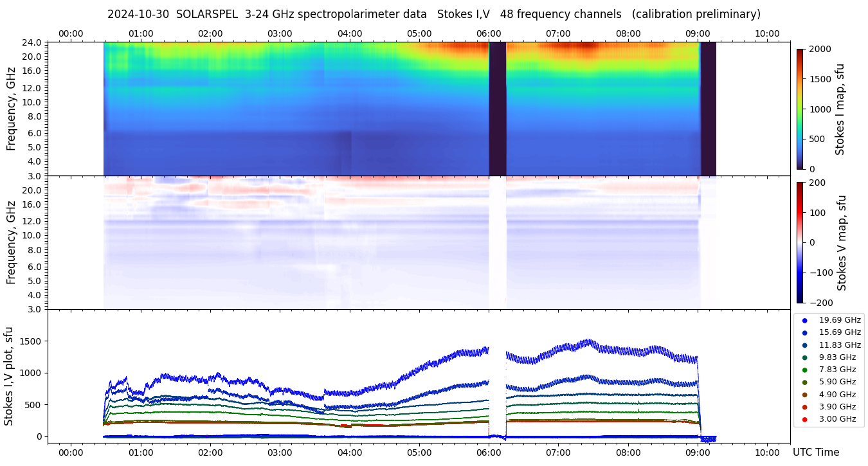Click the UTC Time axis label
Screen dimensions: 868x466
click(x=816, y=453)
